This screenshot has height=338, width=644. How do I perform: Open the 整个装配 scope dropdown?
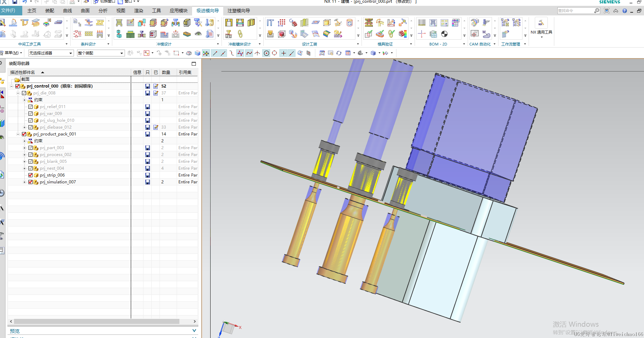[100, 53]
